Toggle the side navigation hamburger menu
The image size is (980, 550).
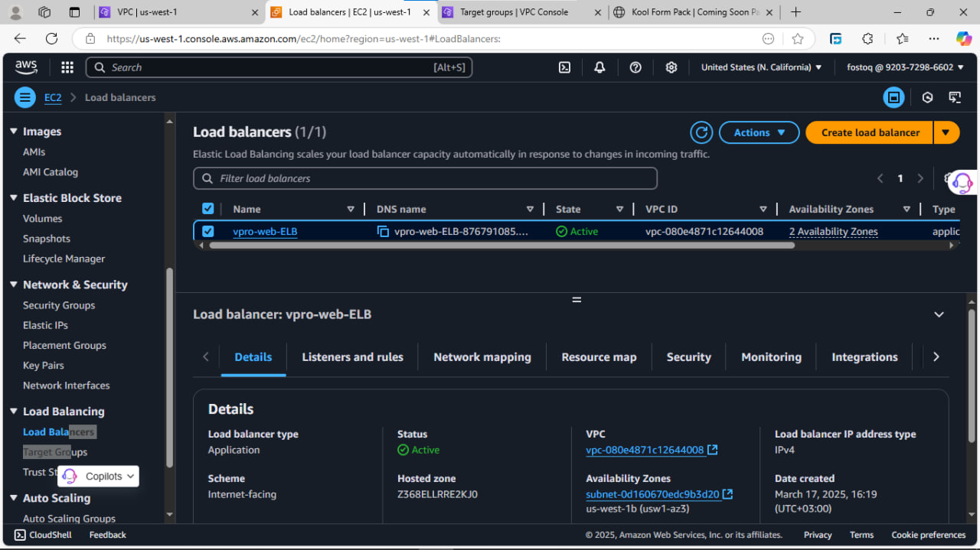pos(25,97)
